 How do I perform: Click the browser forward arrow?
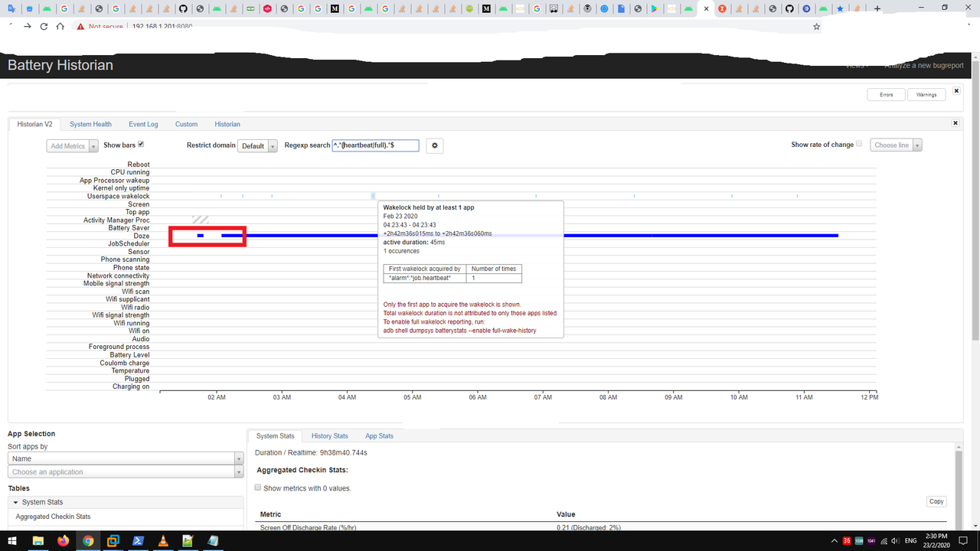28,26
